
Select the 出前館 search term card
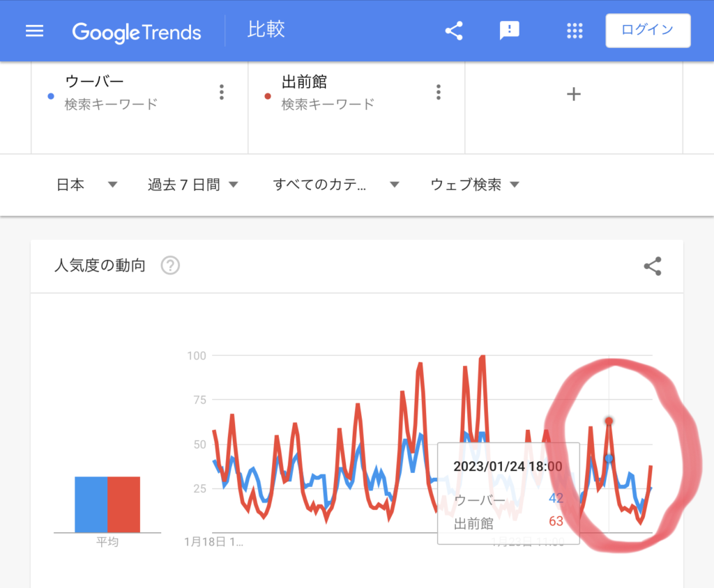[x=342, y=93]
